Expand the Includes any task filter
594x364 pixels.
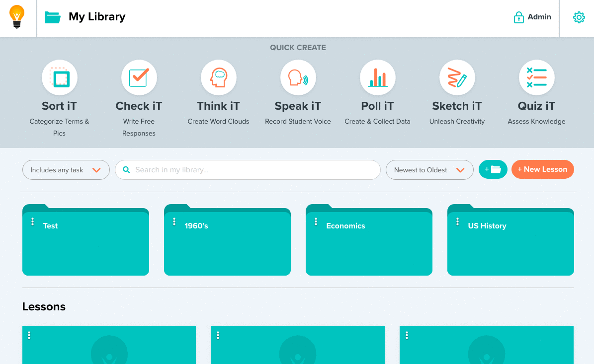[66, 170]
